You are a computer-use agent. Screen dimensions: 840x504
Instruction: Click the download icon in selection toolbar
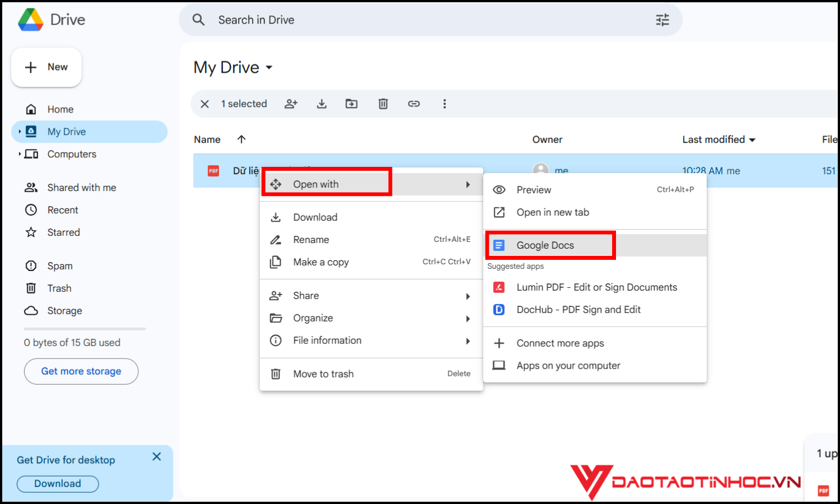(x=321, y=104)
